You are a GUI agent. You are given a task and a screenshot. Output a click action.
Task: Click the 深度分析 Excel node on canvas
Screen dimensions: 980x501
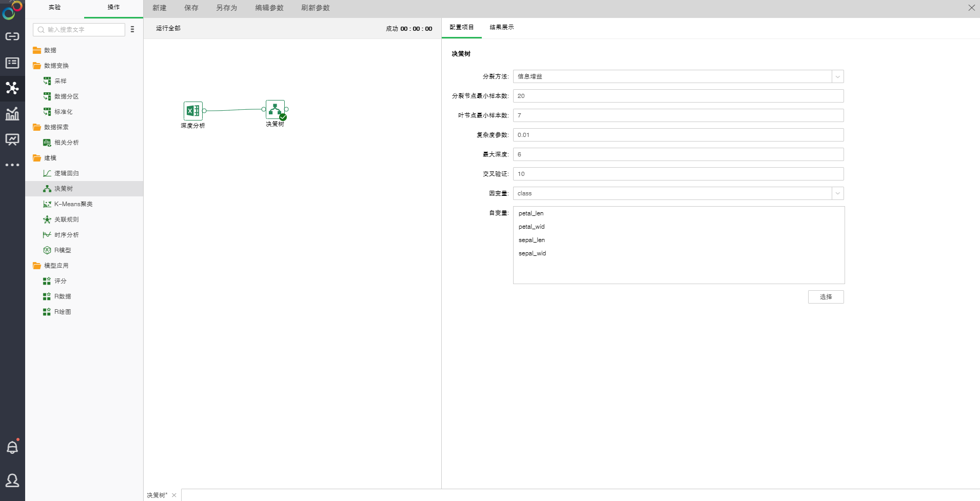tap(193, 111)
